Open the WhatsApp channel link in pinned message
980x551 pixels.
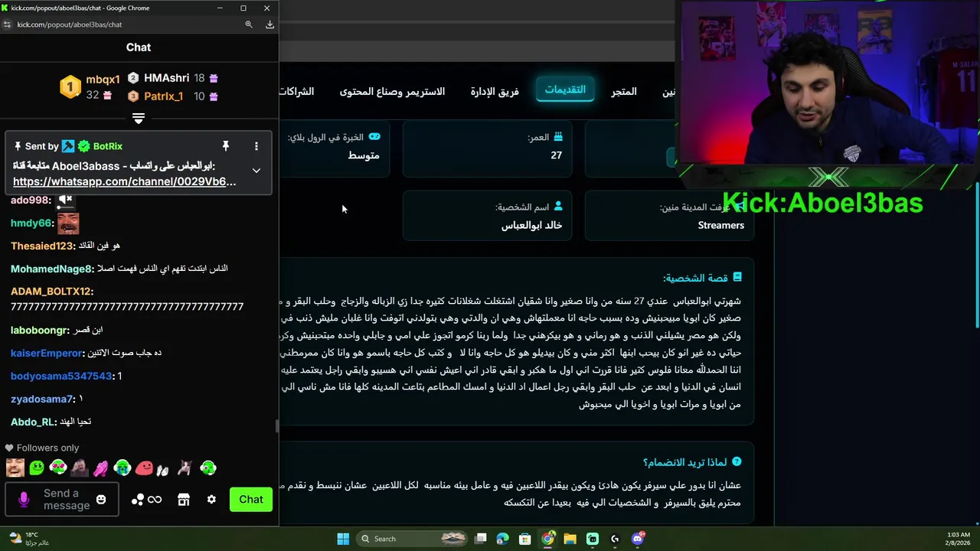[x=124, y=181]
